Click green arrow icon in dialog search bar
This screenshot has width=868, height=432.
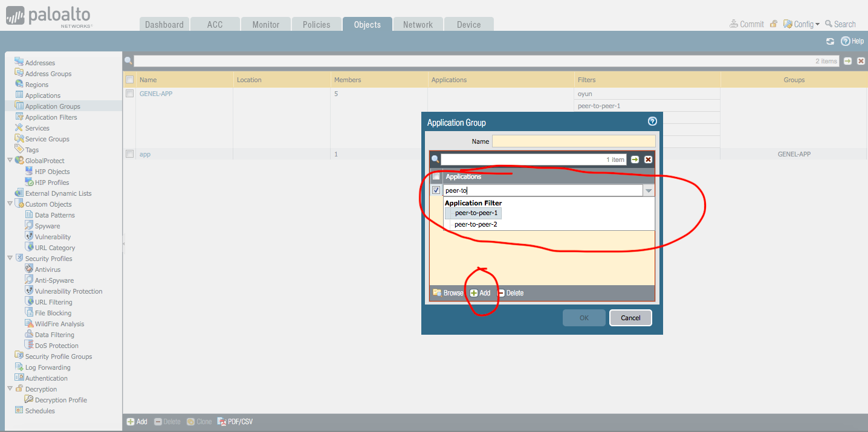pos(635,160)
